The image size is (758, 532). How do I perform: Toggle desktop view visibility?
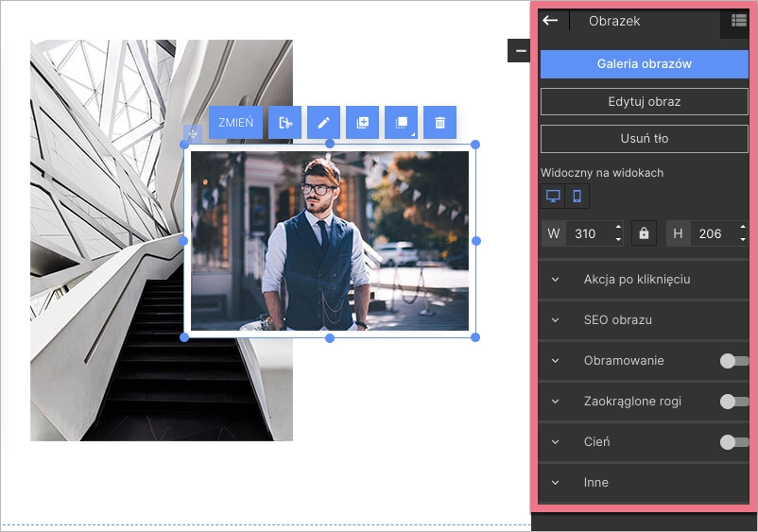pos(553,197)
